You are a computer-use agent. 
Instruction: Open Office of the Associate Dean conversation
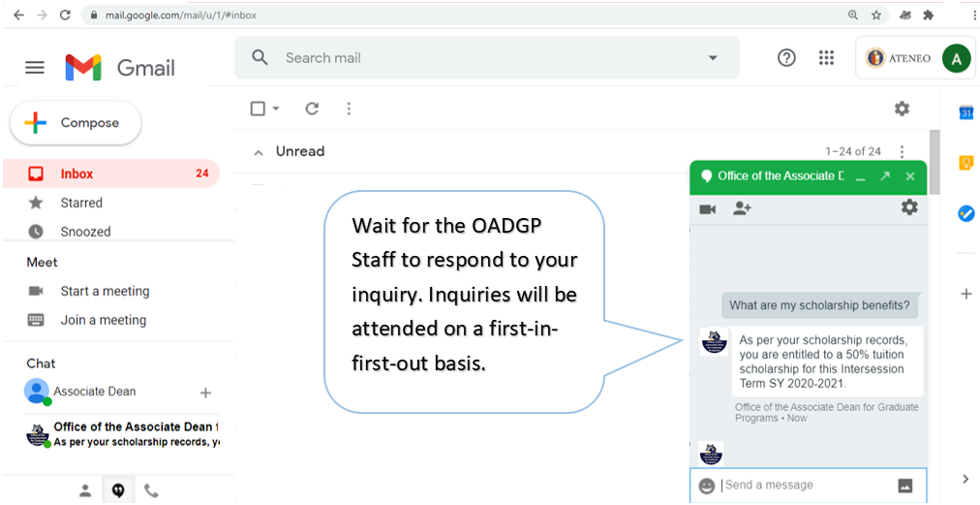point(122,434)
